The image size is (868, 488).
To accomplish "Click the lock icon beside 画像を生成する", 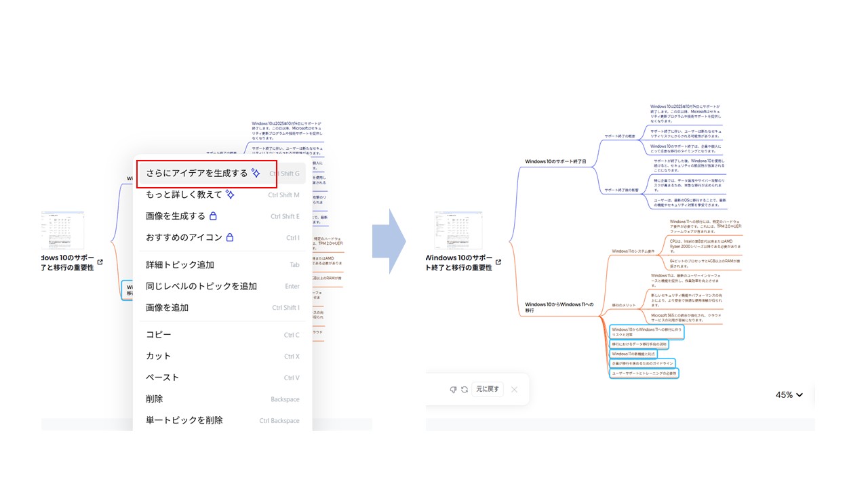I will (x=213, y=216).
